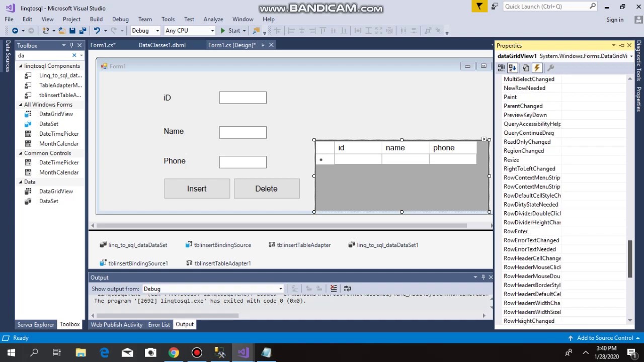
Task: Pin the Toolbox panel
Action: click(x=71, y=45)
